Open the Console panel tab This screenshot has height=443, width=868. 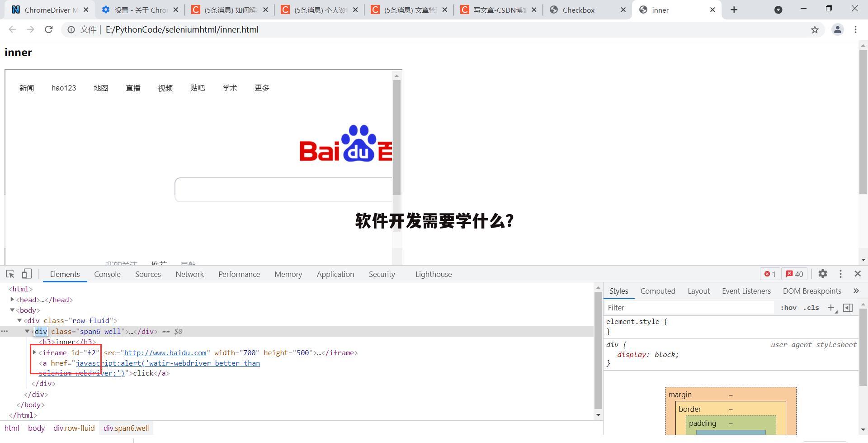(x=107, y=274)
